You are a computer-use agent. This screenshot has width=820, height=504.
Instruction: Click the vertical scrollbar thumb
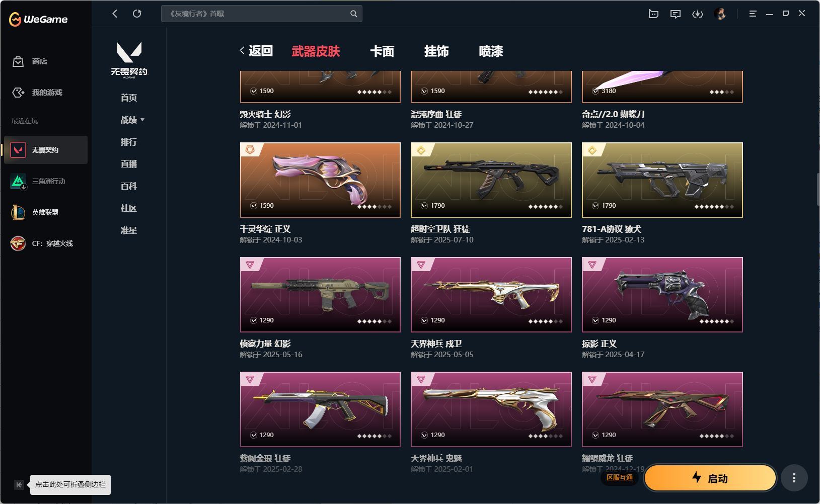point(818,189)
